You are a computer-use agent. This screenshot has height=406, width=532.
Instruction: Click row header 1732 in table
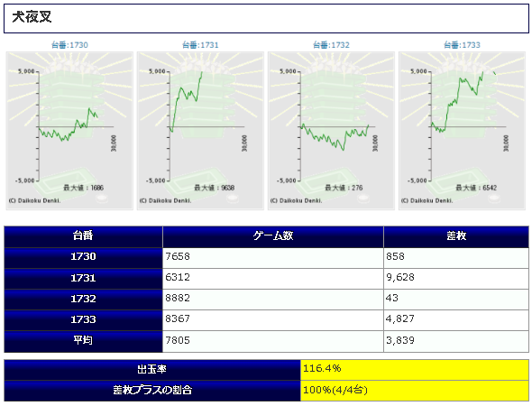pyautogui.click(x=83, y=300)
